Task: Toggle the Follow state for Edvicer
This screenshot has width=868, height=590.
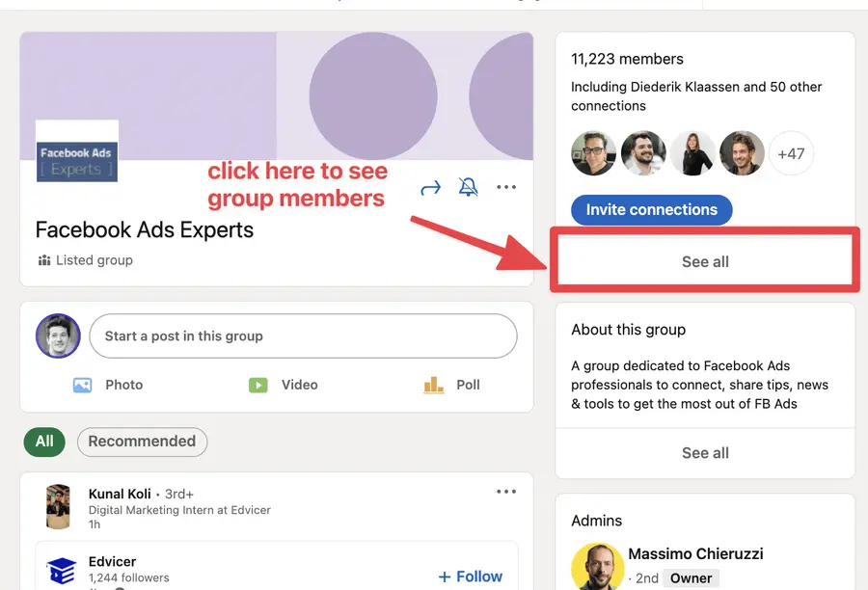Action: click(470, 576)
